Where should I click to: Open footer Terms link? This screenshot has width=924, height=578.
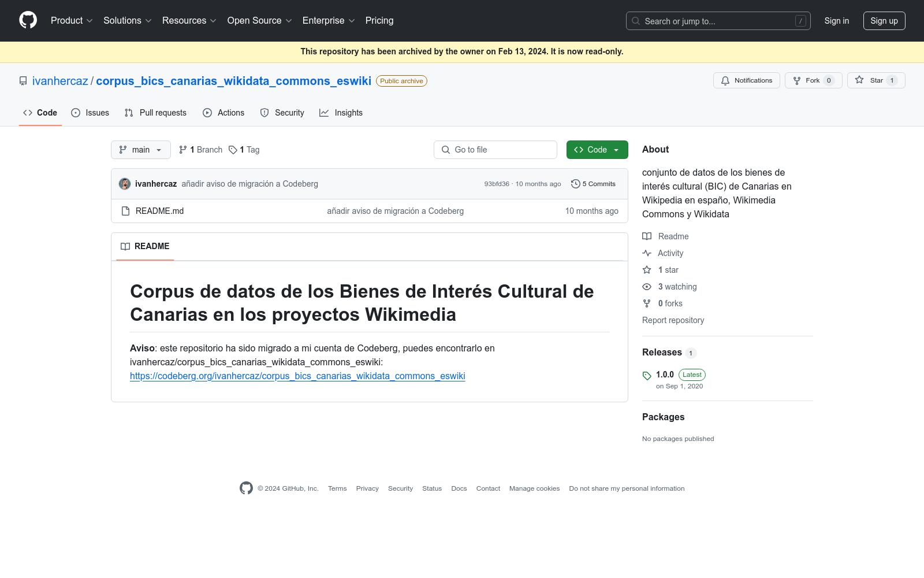coord(337,488)
